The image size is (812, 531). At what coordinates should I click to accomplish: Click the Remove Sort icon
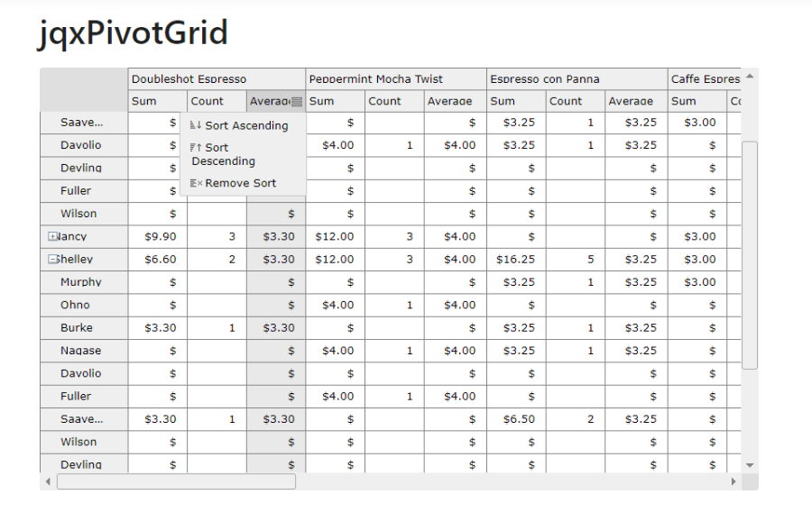[x=195, y=183]
